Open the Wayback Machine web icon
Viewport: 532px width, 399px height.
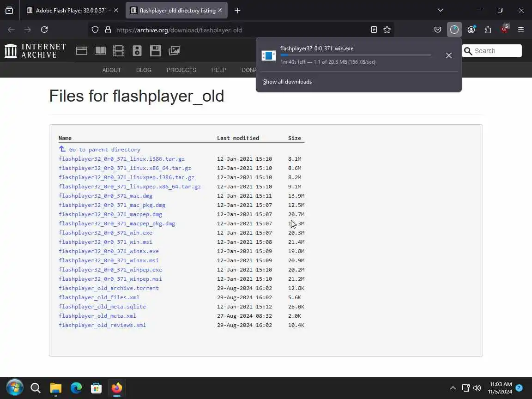(x=82, y=51)
